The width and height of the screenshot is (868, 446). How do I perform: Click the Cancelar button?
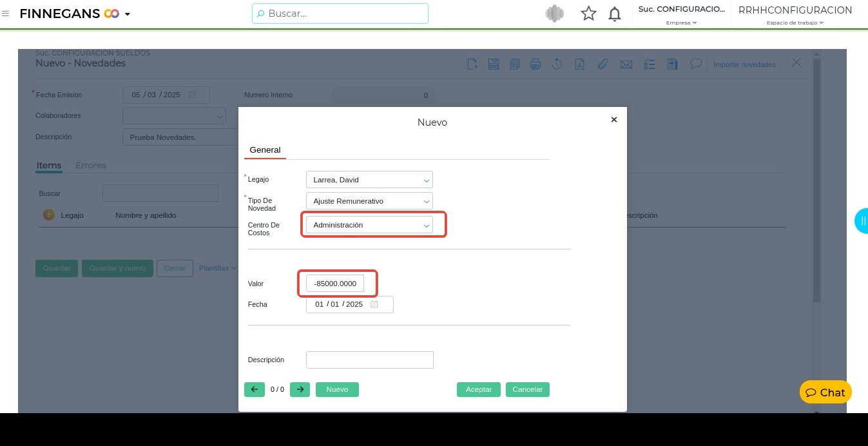coord(528,389)
